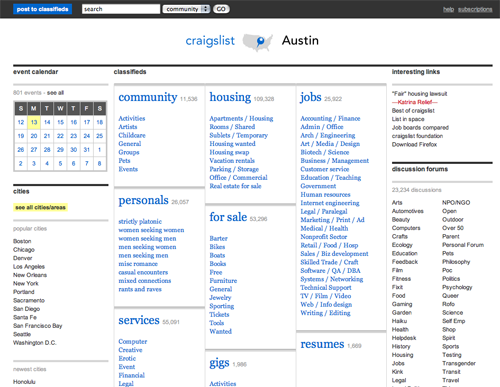The width and height of the screenshot is (500, 387).
Task: Open Boston in popular cities
Action: tap(22, 241)
